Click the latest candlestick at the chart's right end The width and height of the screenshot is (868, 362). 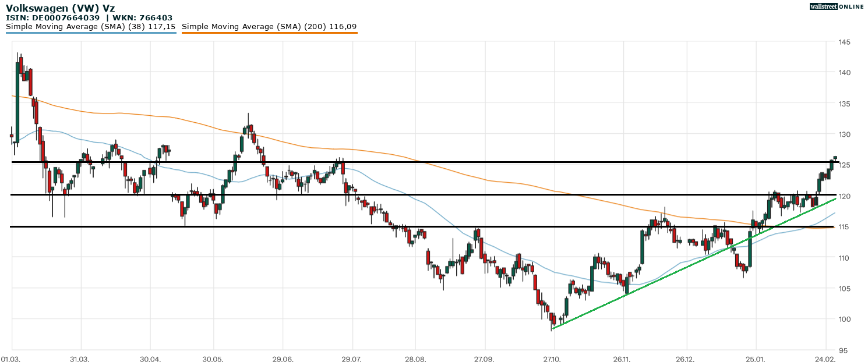(835, 158)
